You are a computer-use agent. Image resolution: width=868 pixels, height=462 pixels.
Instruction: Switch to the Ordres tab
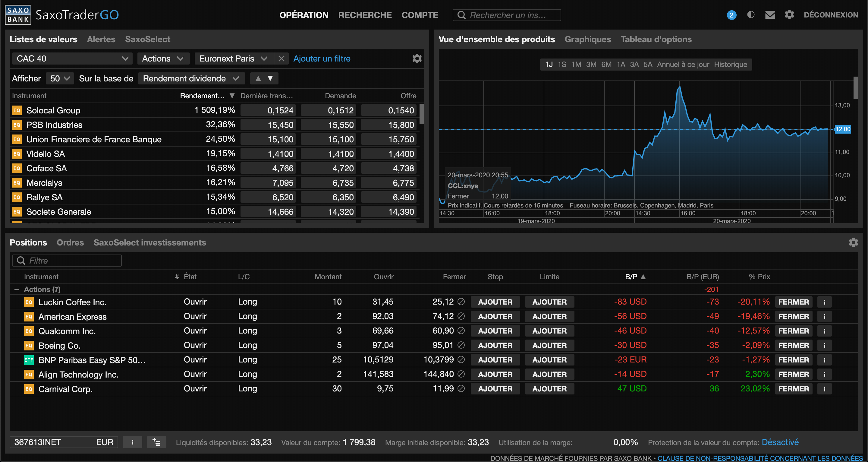pos(70,242)
